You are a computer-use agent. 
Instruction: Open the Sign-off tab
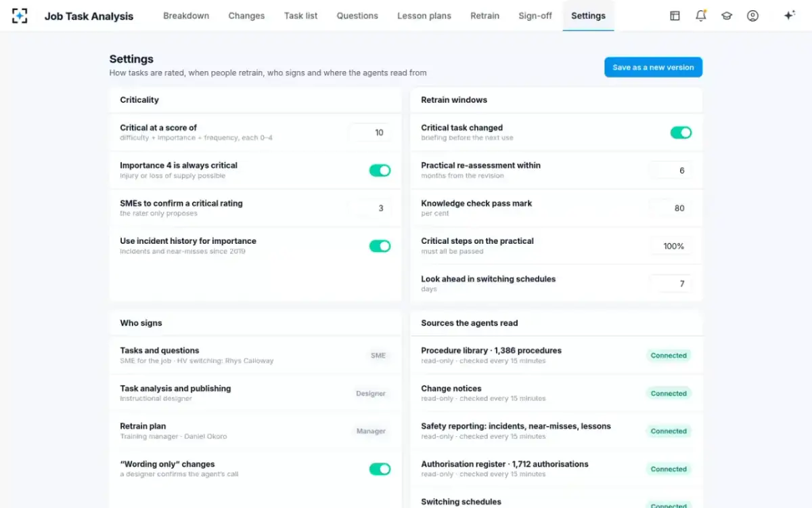click(x=535, y=16)
